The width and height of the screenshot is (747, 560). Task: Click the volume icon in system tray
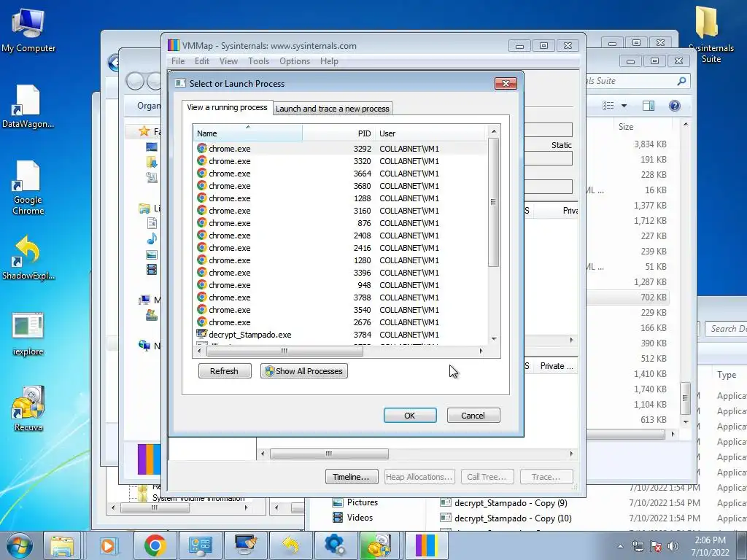673,546
